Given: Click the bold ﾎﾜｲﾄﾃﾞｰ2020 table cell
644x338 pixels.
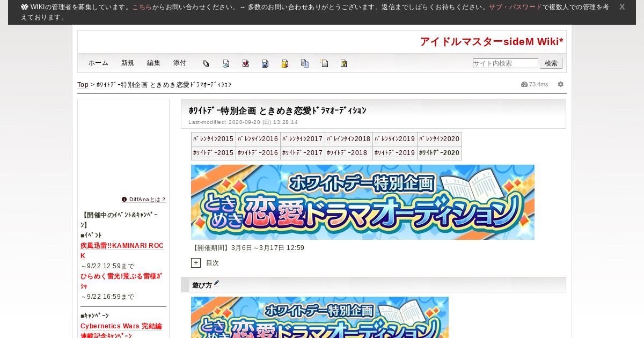Looking at the screenshot, I should [x=440, y=153].
